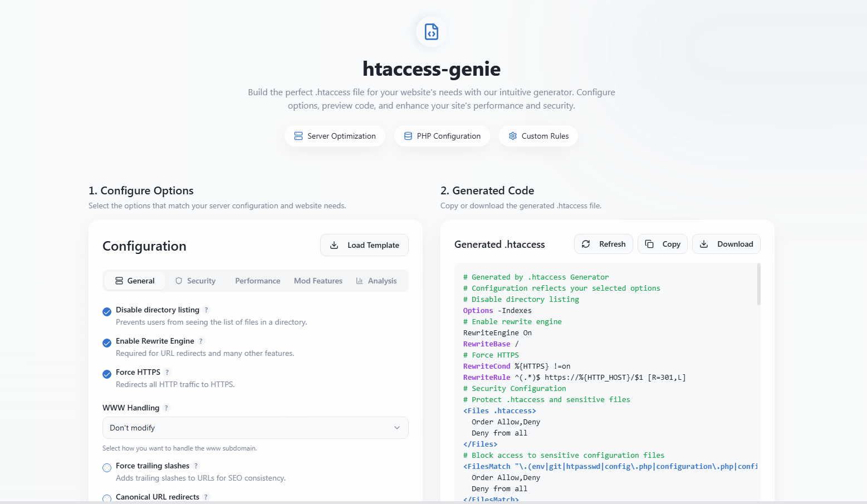Click the server icon on Server Optimization
The width and height of the screenshot is (867, 504).
click(x=298, y=135)
